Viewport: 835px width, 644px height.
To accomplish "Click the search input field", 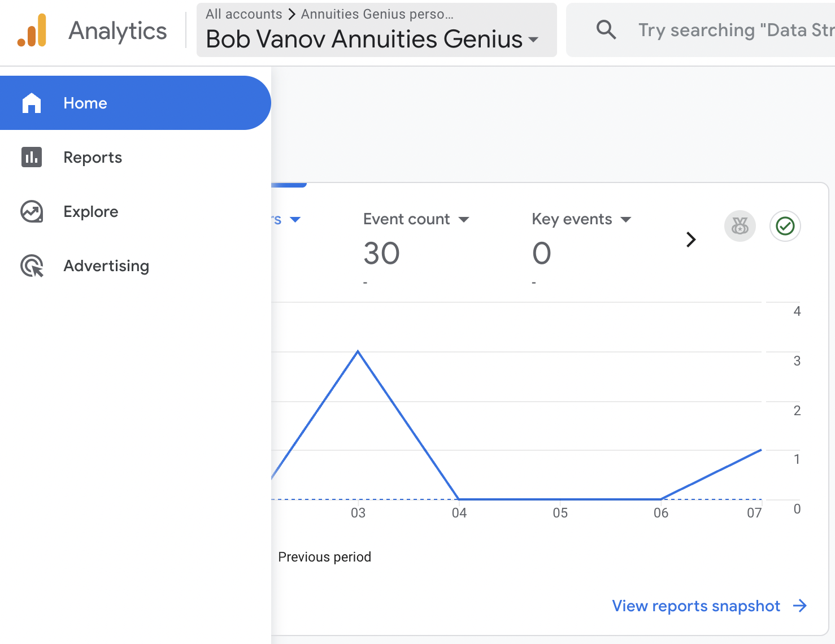I will [x=734, y=30].
